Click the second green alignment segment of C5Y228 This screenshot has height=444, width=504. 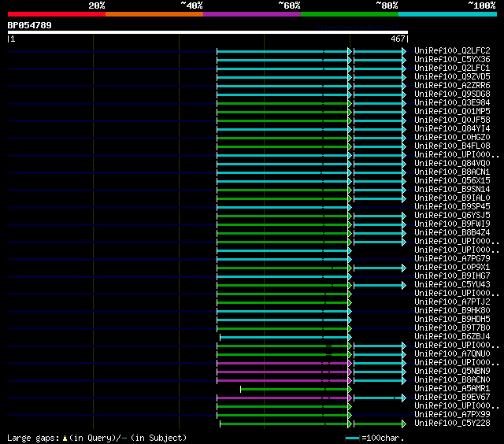[x=380, y=424]
